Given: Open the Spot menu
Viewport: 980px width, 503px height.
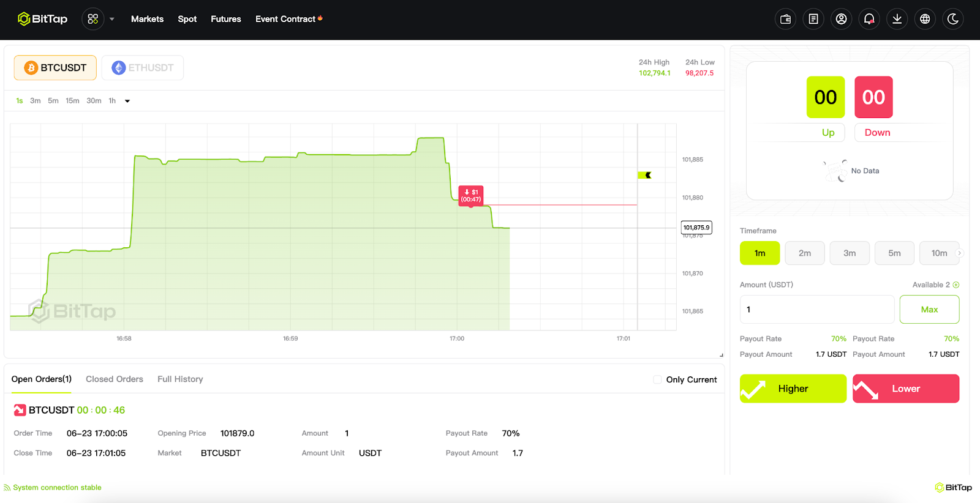Looking at the screenshot, I should tap(187, 19).
